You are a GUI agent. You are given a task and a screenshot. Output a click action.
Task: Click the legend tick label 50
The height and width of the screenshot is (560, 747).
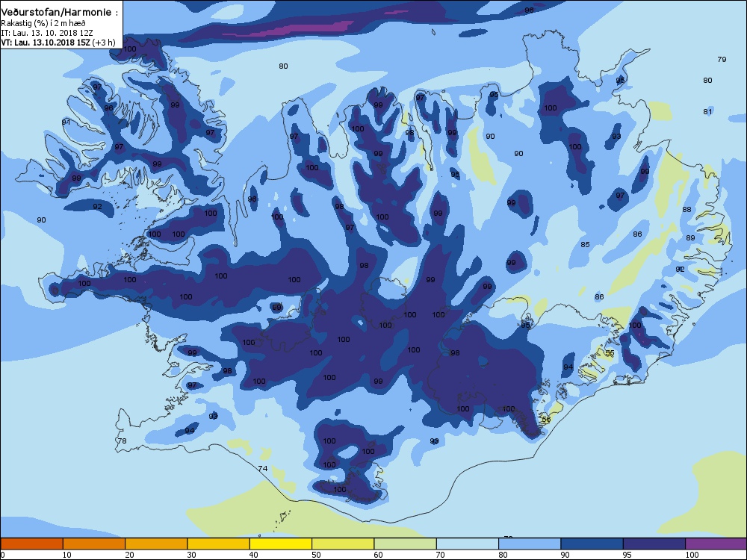316,555
